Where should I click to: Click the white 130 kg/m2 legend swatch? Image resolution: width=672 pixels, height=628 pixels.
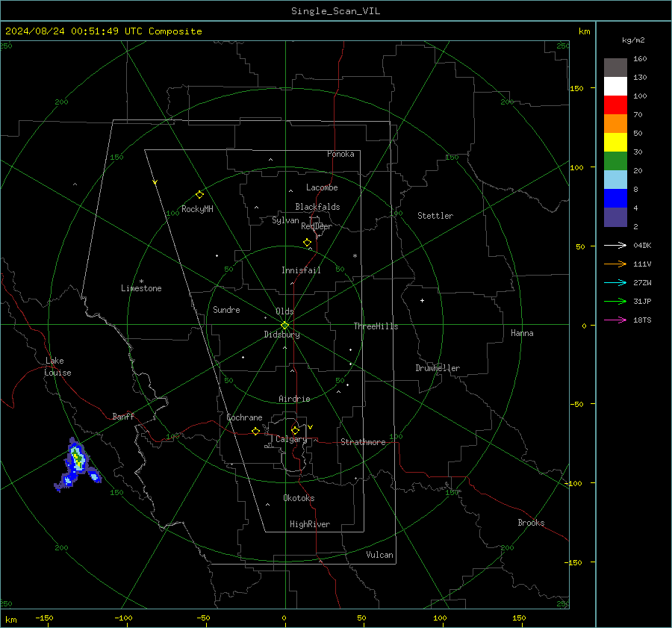[x=615, y=87]
